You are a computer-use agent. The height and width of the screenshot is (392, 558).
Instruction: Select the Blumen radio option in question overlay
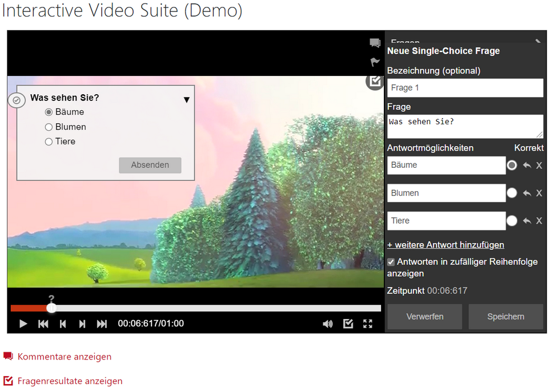(49, 127)
